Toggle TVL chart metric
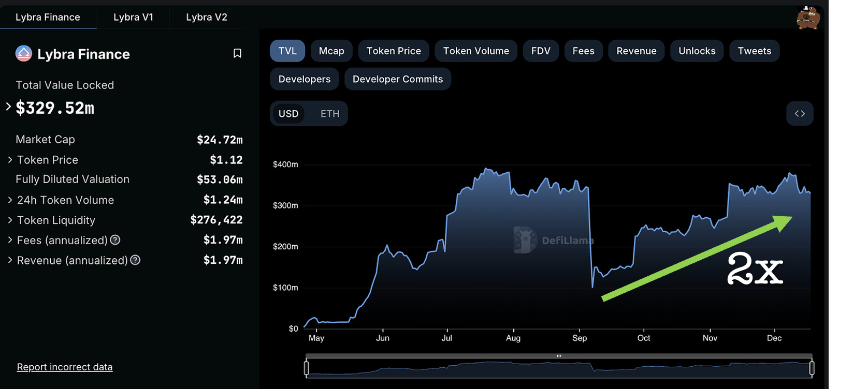 287,51
